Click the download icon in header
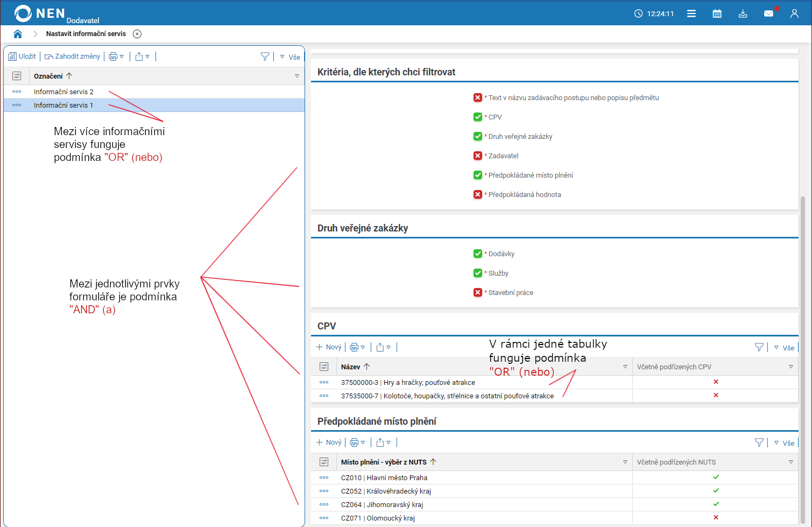The height and width of the screenshot is (527, 812). pos(743,13)
